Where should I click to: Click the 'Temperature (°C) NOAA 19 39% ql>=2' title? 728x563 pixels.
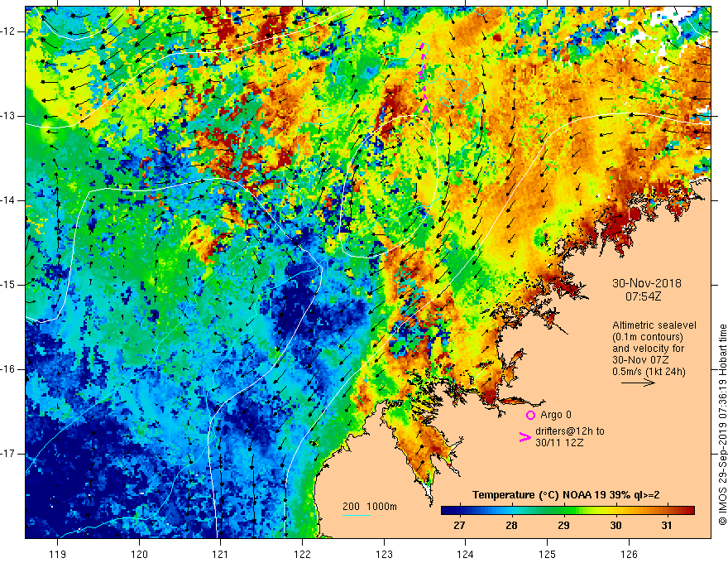[x=566, y=495]
